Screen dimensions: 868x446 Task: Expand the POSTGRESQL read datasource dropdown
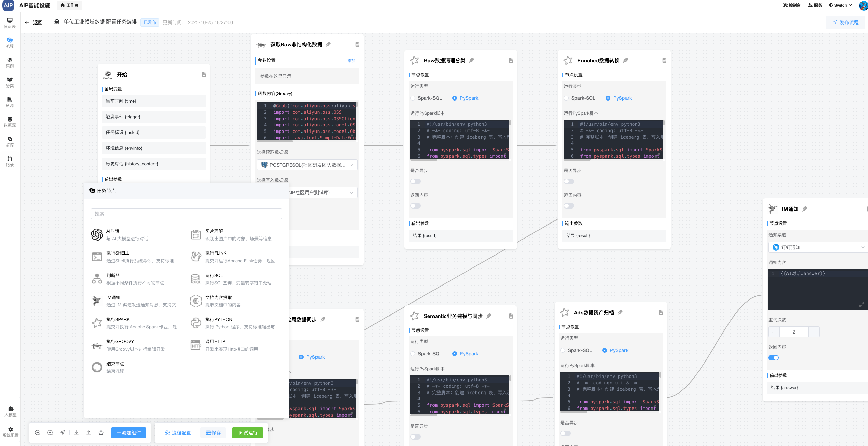pyautogui.click(x=307, y=165)
